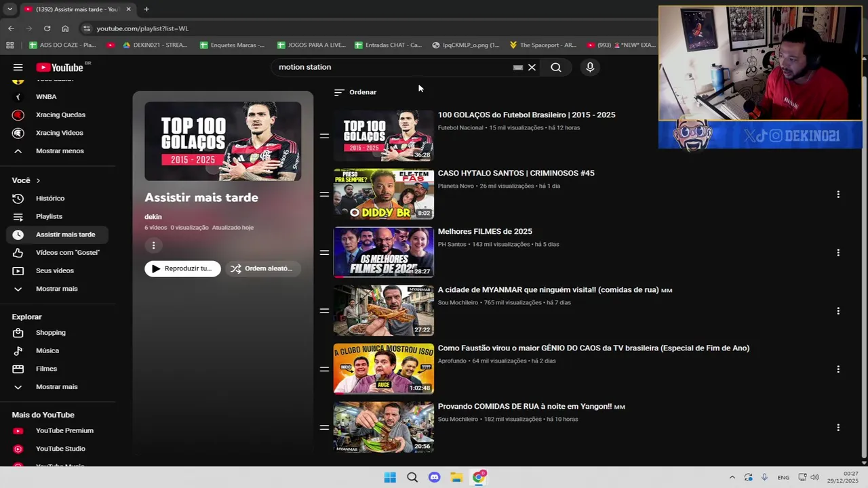The width and height of the screenshot is (868, 488).
Task: Grab reorder handle of 100 GOLAÇOS video
Action: tap(324, 136)
